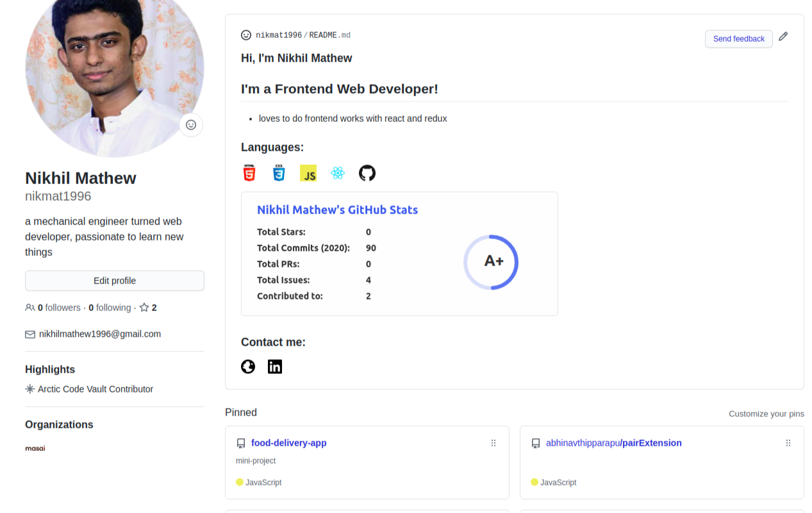812x513 pixels.
Task: Click the GitHub Octocat icon in Languages
Action: (x=367, y=173)
